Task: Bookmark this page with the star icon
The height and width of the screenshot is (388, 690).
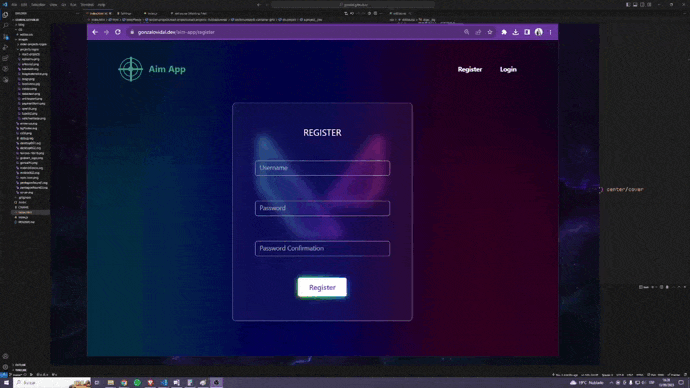Action: 490,32
